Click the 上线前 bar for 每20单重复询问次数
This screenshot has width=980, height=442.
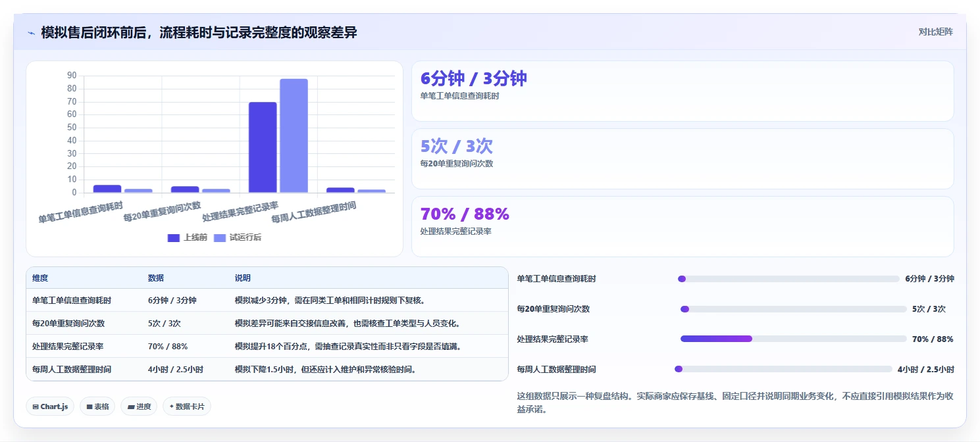coord(185,189)
